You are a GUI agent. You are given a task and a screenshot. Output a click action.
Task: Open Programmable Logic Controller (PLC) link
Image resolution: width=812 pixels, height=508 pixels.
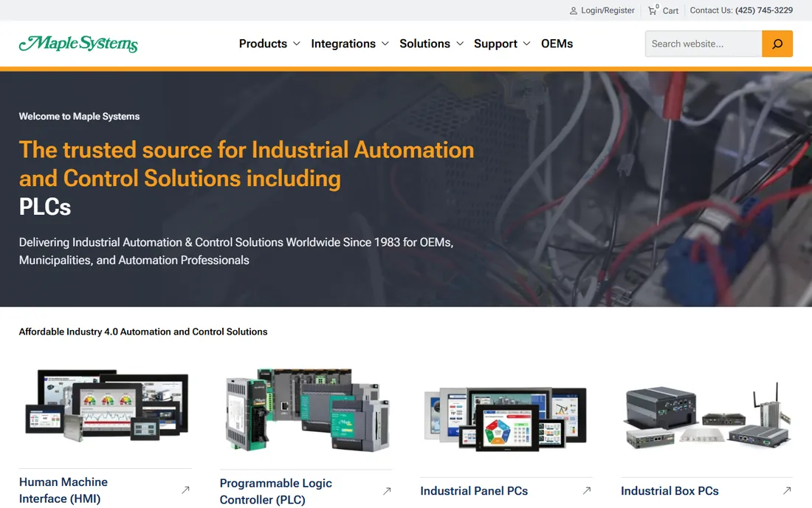click(276, 492)
